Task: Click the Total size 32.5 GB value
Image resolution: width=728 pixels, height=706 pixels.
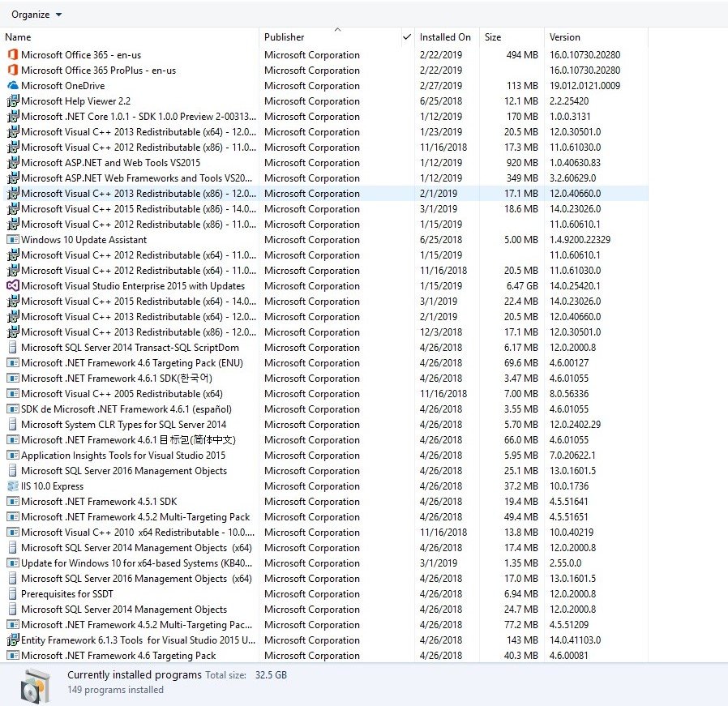Action: pyautogui.click(x=271, y=675)
